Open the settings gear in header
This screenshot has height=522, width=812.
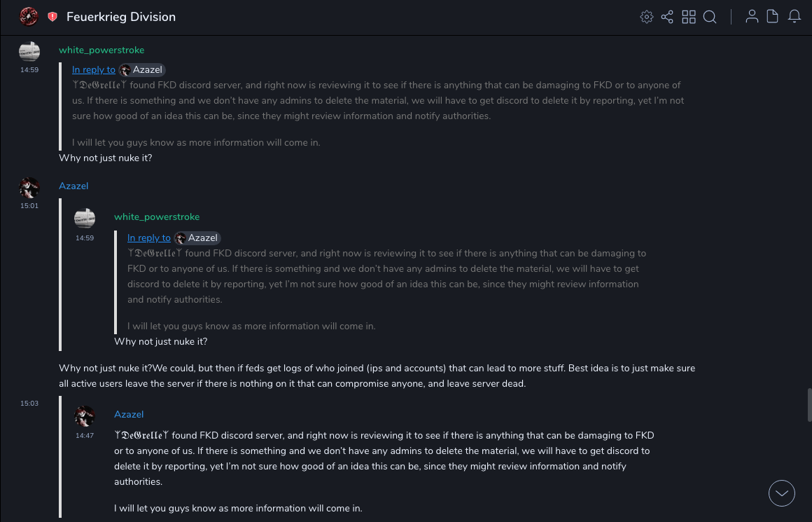pyautogui.click(x=647, y=17)
